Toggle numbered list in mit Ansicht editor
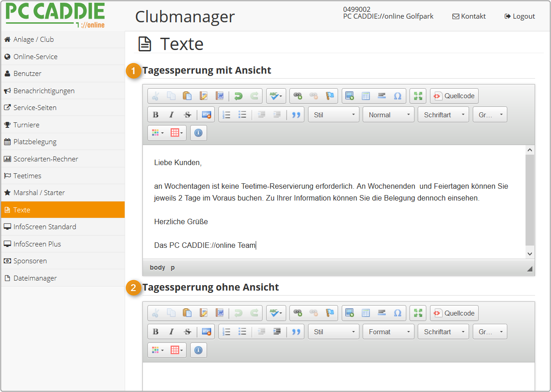The width and height of the screenshot is (551, 392). 227,115
